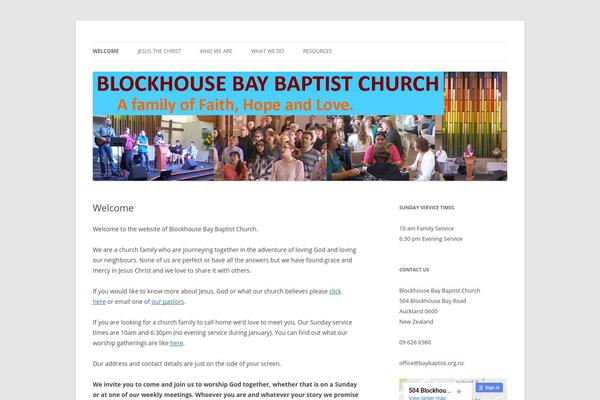Click the office@baybaptist.org.nz email text
The height and width of the screenshot is (400, 600).
[431, 363]
